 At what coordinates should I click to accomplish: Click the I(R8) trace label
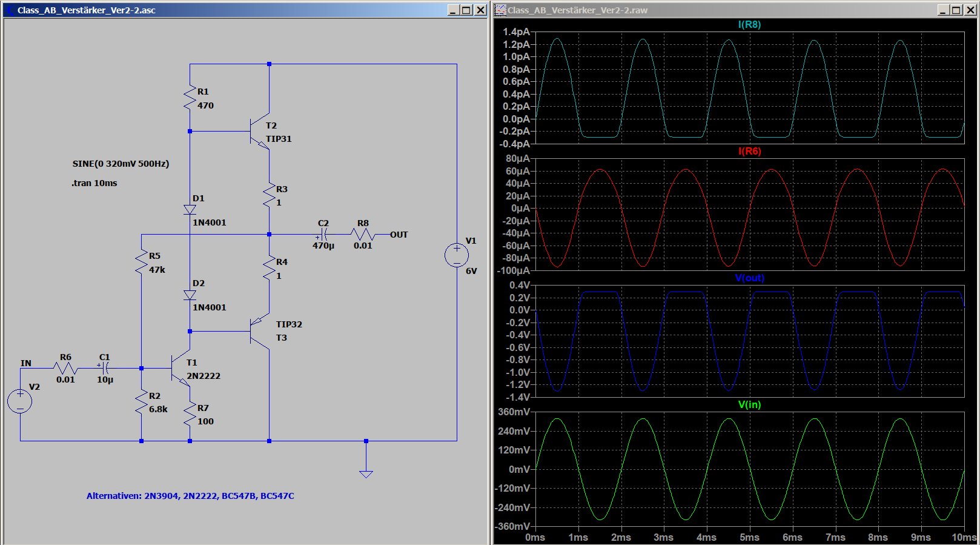[x=749, y=24]
